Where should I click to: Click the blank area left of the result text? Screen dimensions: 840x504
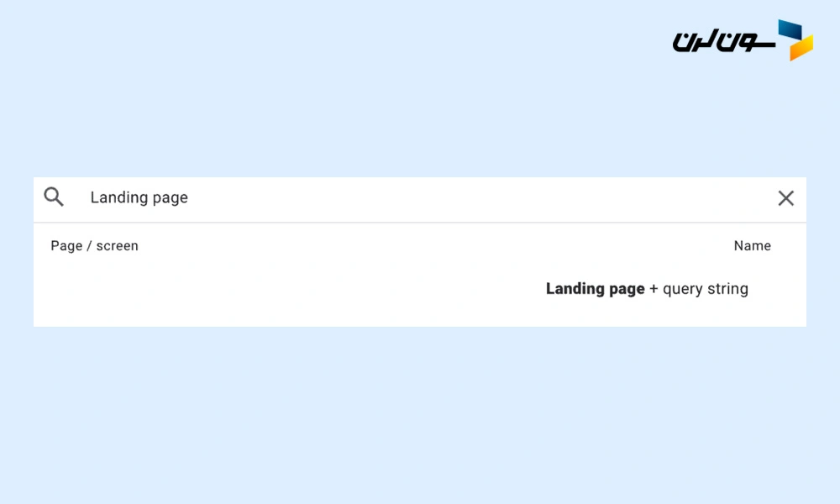click(289, 289)
